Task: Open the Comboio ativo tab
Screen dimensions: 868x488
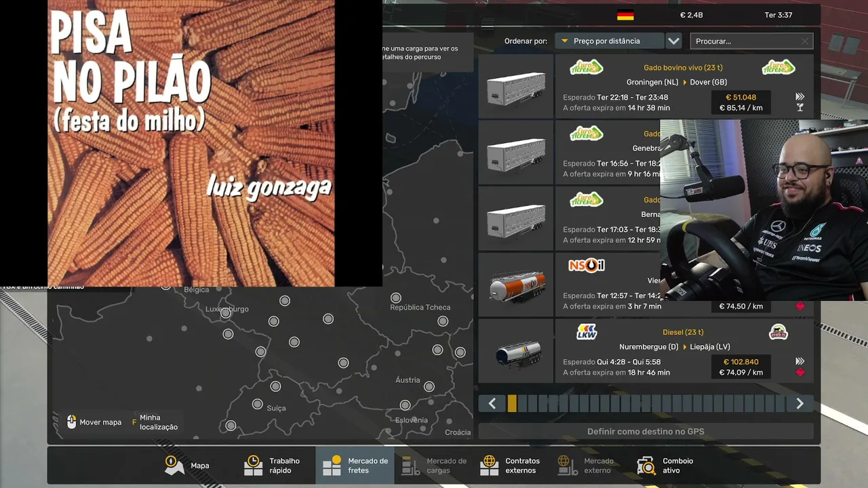Action: (x=669, y=466)
